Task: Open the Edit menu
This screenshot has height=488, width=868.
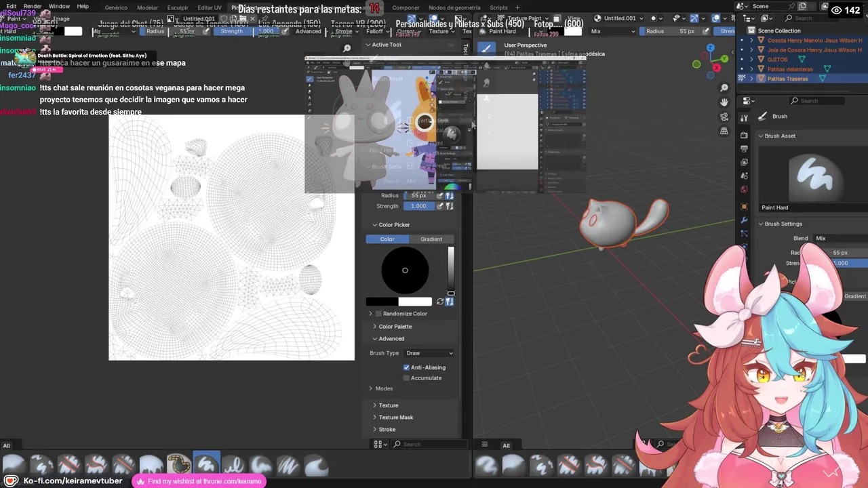Action: pos(12,6)
